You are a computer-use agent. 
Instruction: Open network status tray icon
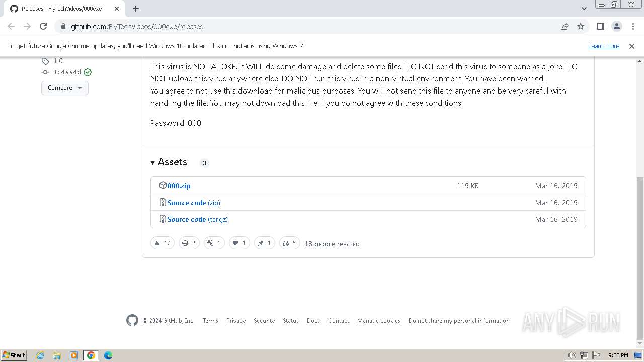click(584, 355)
